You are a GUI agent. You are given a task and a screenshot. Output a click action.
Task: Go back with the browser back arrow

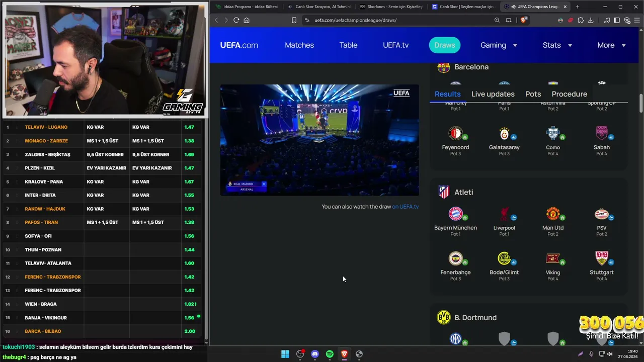pos(216,20)
